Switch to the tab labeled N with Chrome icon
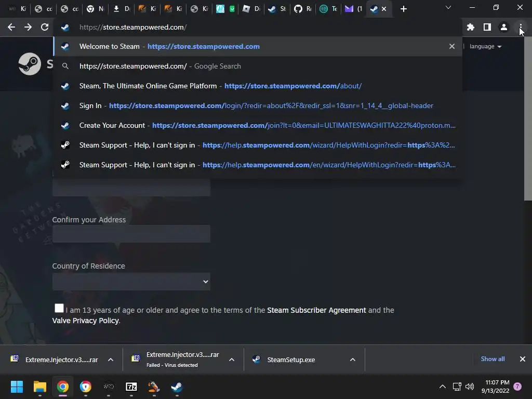 tap(96, 9)
